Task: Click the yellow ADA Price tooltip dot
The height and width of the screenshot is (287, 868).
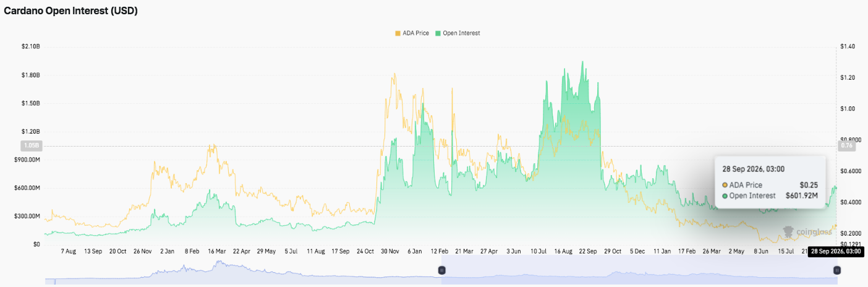Action: [725, 185]
